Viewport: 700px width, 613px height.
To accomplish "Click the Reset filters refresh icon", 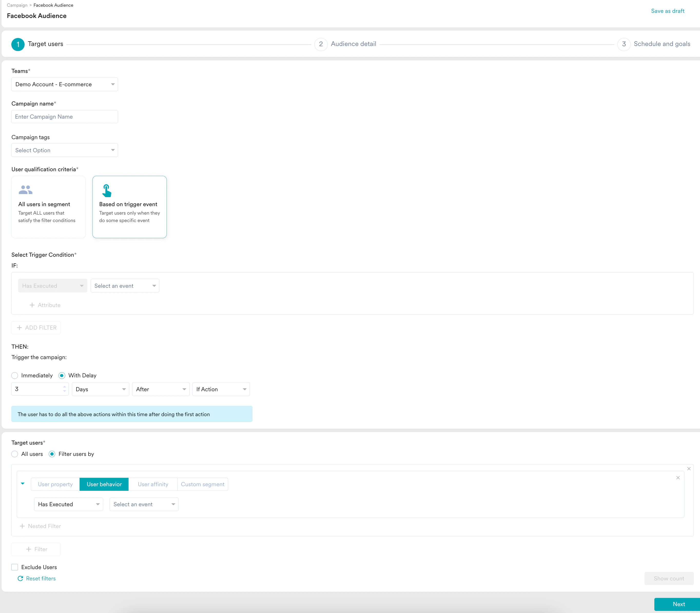I will click(20, 578).
